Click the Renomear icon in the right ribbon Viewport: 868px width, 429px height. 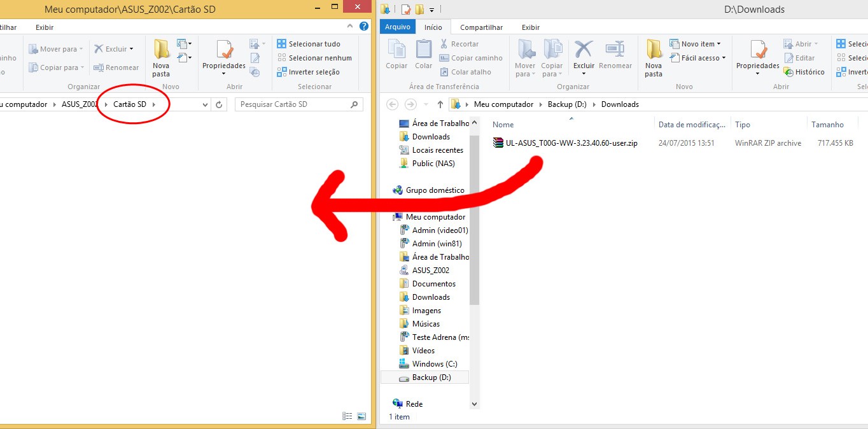(615, 51)
